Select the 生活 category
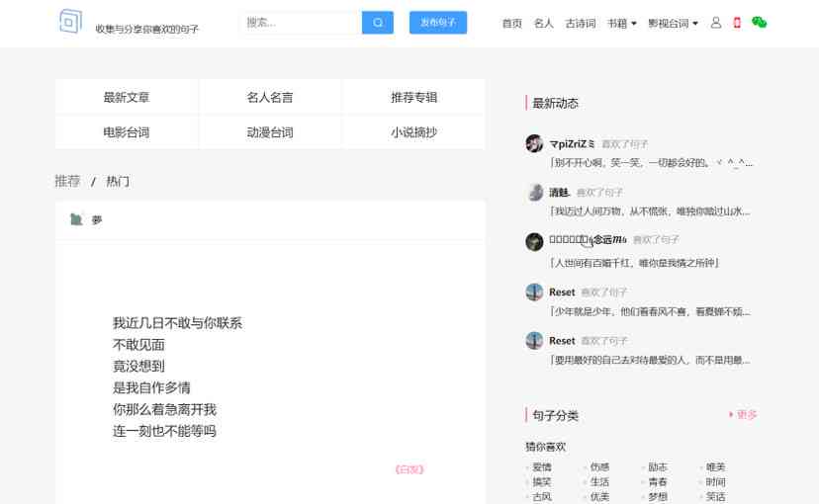 [599, 481]
